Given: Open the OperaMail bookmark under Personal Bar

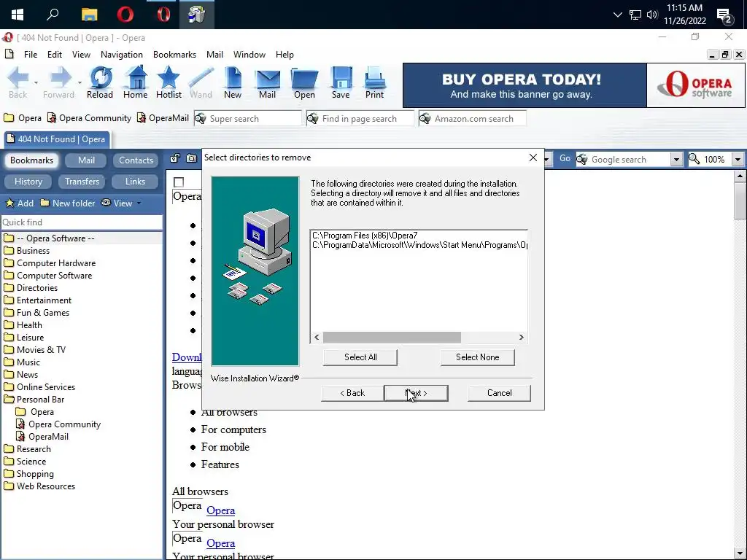Looking at the screenshot, I should (x=42, y=437).
